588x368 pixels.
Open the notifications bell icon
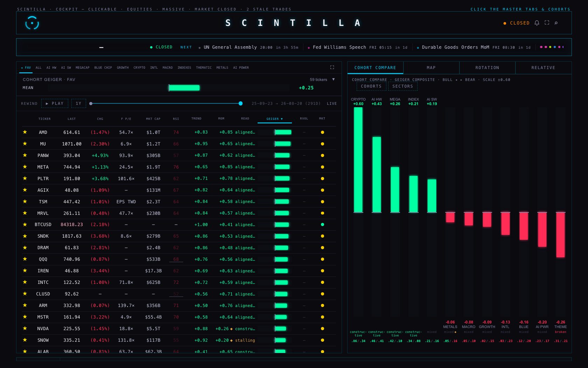(537, 23)
